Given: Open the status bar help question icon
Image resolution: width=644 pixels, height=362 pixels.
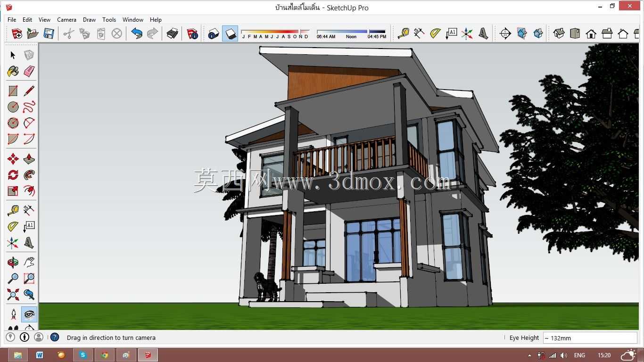Looking at the screenshot, I should point(55,337).
